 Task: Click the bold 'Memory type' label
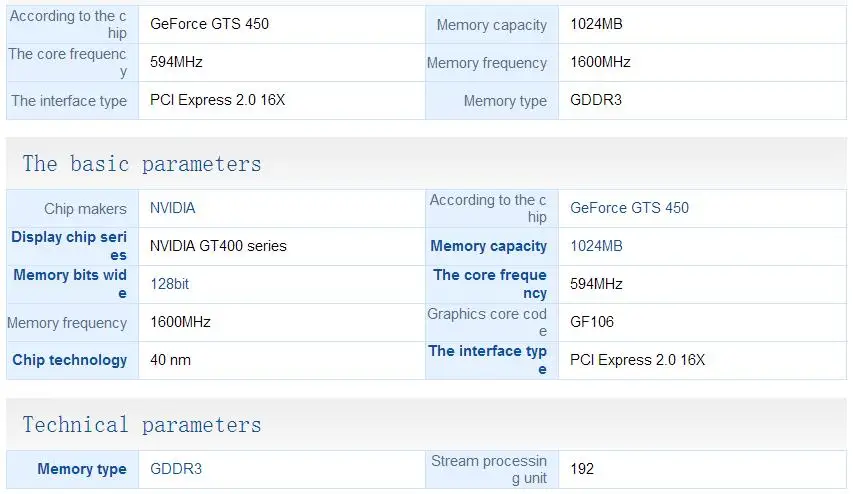click(x=82, y=469)
